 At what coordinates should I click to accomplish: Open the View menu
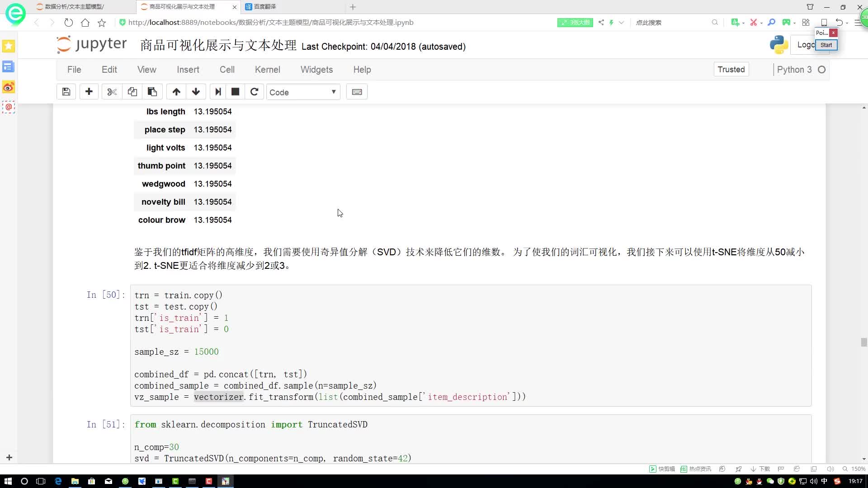pos(147,70)
